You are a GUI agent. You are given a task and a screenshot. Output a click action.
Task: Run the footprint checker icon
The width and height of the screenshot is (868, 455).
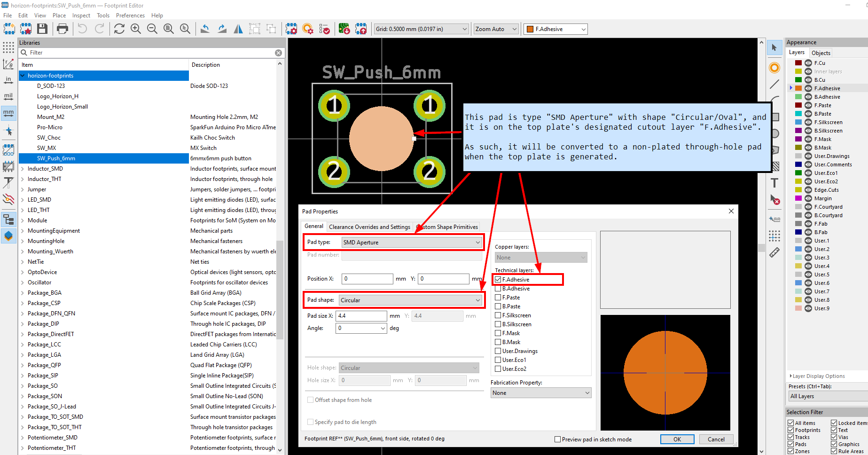tap(324, 29)
